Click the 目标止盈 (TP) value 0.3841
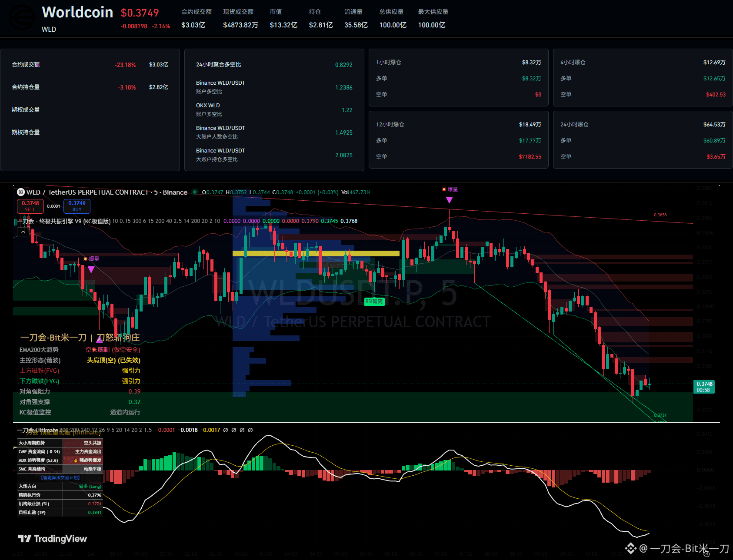733x560 pixels. click(x=95, y=513)
